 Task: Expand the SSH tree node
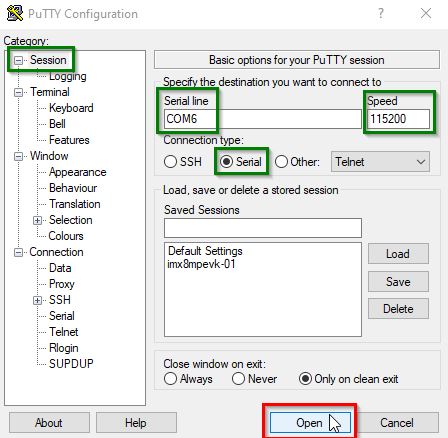(37, 300)
